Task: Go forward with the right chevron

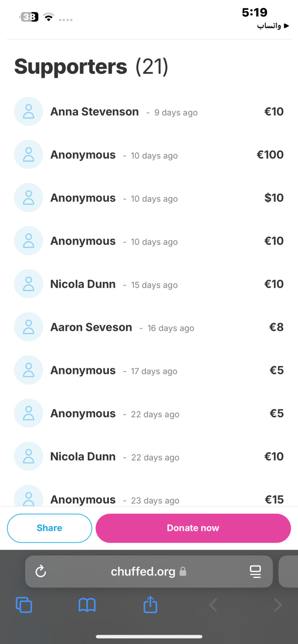Action: [x=278, y=605]
